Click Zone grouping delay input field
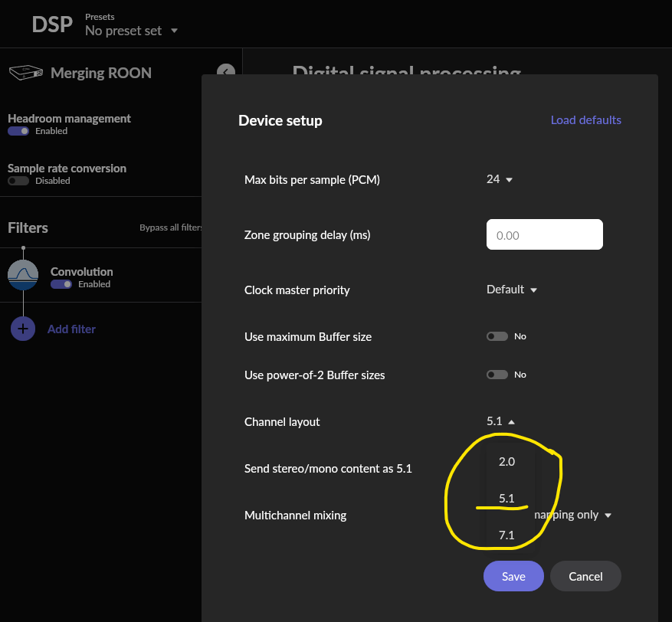 coord(544,234)
